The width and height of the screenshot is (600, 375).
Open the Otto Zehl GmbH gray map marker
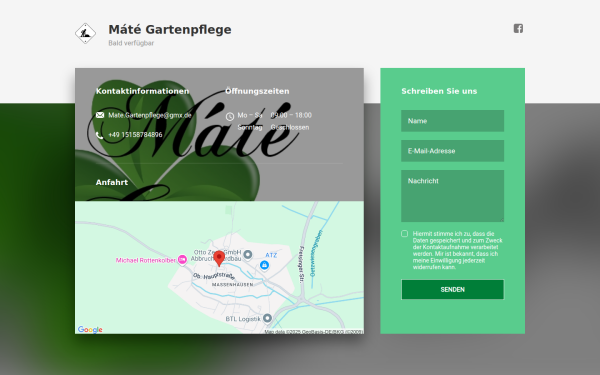coord(248,254)
